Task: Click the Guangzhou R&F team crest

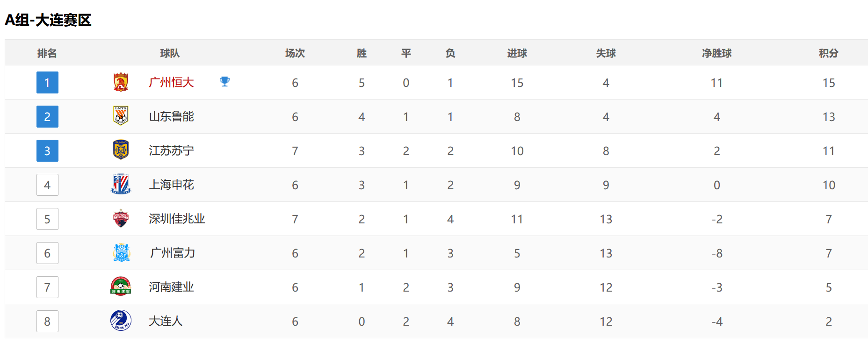Action: [121, 253]
